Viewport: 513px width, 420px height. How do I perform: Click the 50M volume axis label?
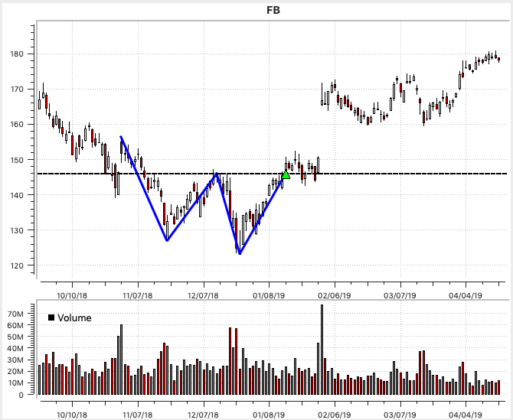(15, 337)
